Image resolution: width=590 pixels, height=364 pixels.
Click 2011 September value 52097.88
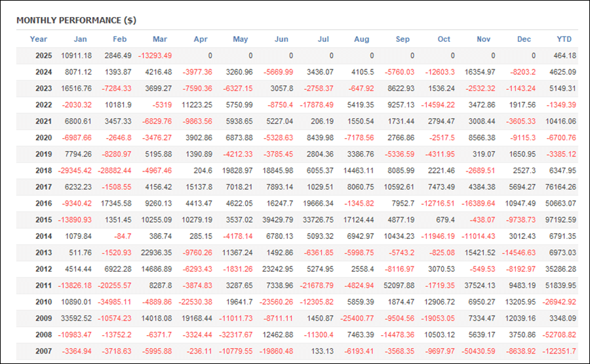(x=399, y=285)
